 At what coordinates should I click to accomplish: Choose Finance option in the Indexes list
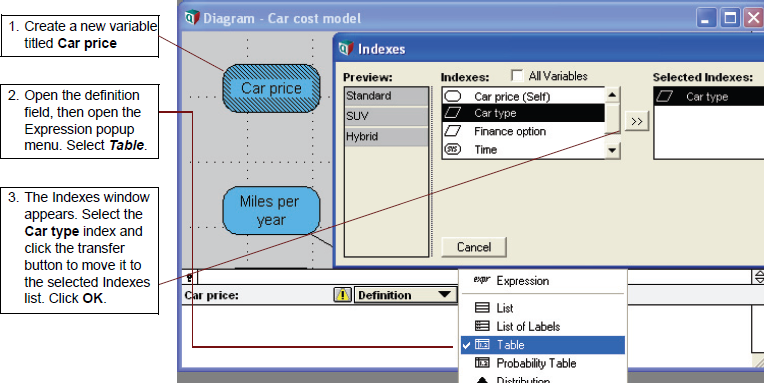523,131
